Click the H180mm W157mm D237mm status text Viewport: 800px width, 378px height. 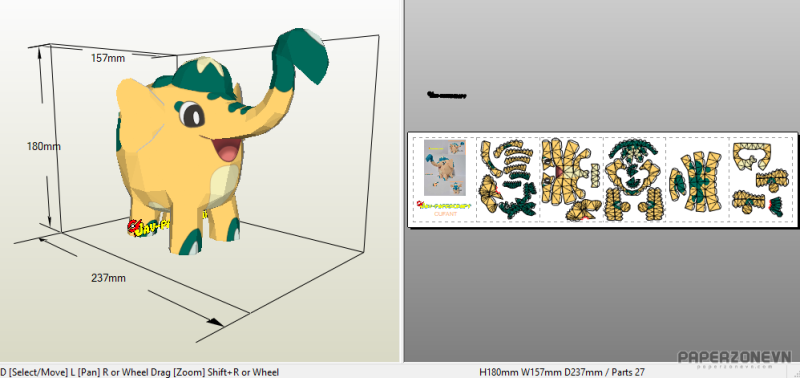(x=562, y=372)
